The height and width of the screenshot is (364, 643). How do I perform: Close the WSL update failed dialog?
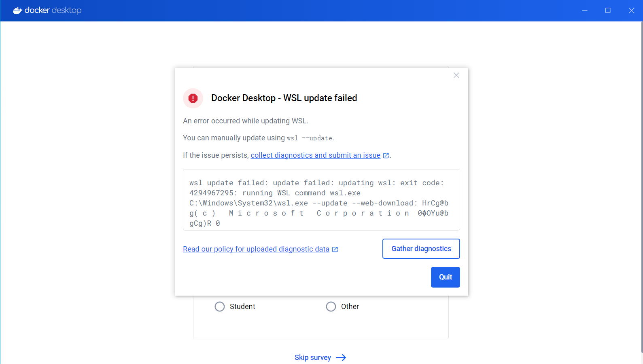(x=456, y=75)
